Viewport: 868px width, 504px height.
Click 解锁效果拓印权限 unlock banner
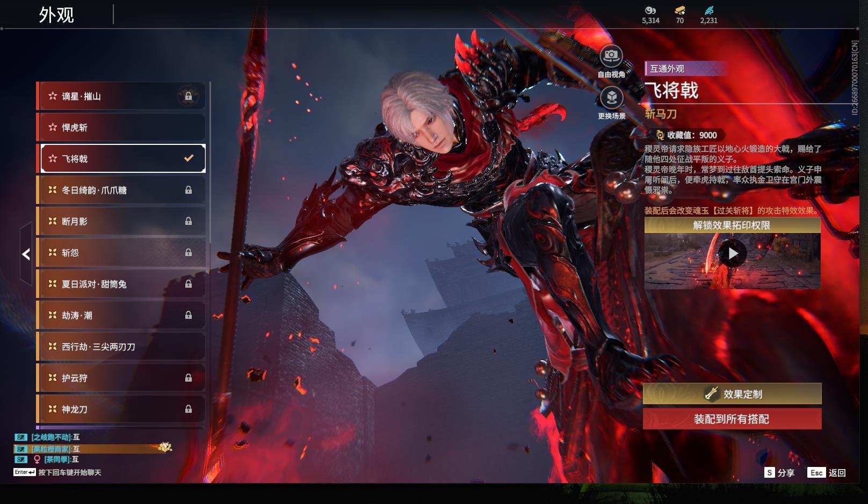(x=732, y=225)
